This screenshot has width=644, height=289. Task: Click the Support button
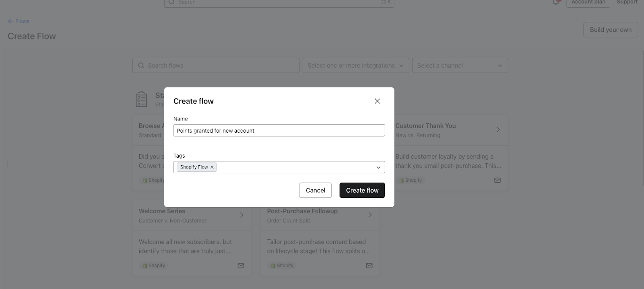pyautogui.click(x=627, y=2)
